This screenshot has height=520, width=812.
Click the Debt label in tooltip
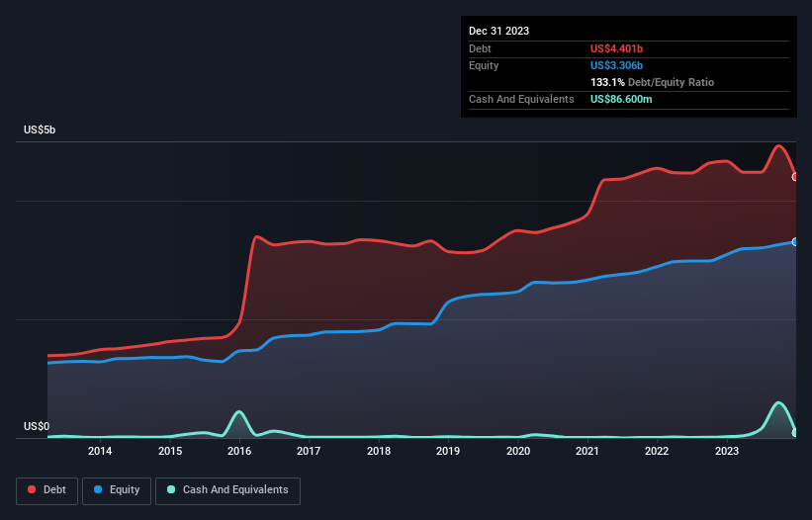click(480, 48)
